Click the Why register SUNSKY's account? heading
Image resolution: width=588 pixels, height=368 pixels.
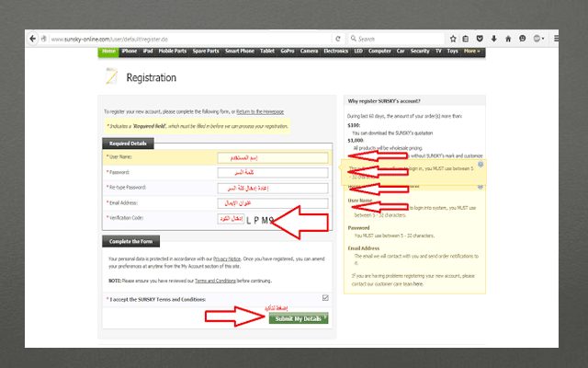pyautogui.click(x=384, y=101)
